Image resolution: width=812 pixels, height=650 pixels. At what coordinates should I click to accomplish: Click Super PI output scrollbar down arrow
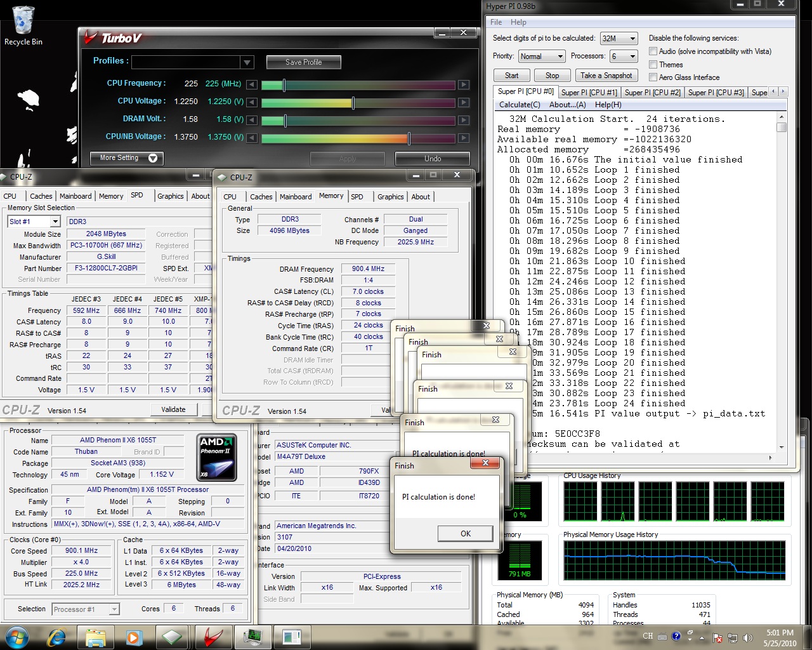781,447
